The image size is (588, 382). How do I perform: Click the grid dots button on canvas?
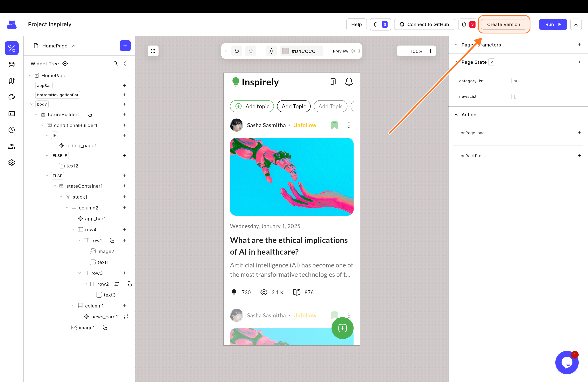pos(153,51)
